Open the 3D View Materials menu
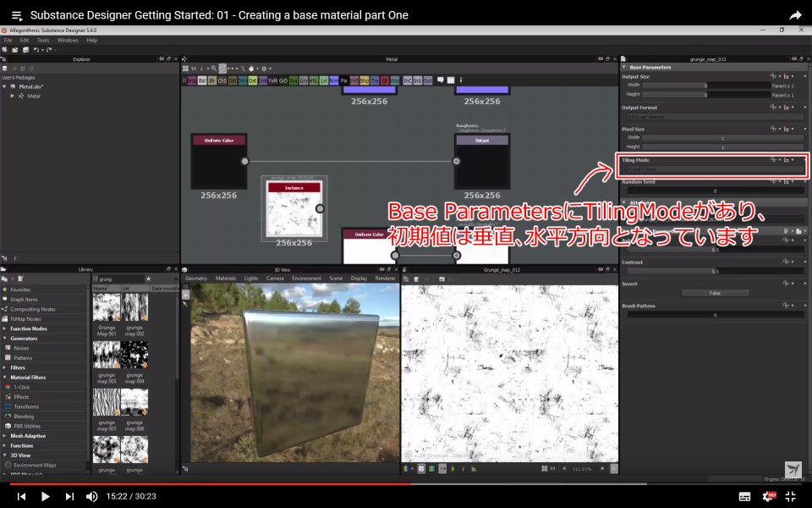This screenshot has width=812, height=508. 226,279
